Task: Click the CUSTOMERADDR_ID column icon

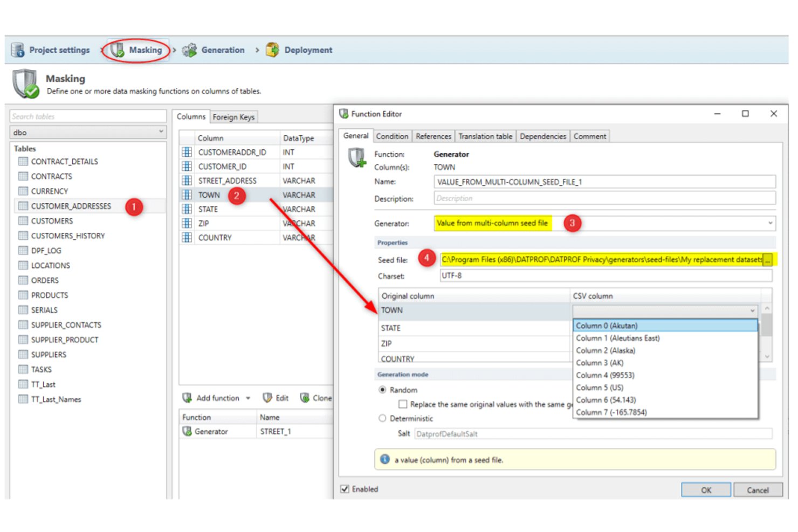Action: pos(187,152)
